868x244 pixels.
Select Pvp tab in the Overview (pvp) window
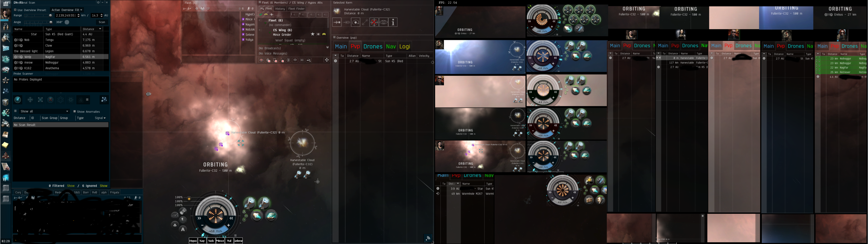click(355, 47)
